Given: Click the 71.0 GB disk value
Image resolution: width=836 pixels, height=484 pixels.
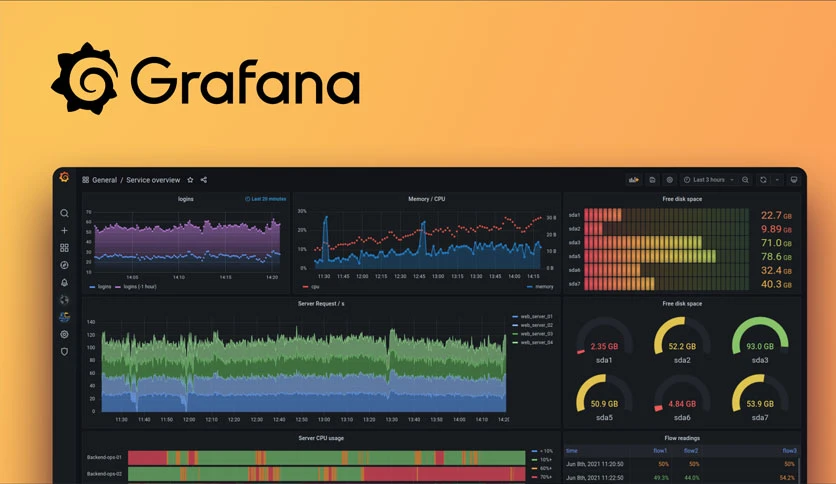Looking at the screenshot, I should (x=776, y=243).
